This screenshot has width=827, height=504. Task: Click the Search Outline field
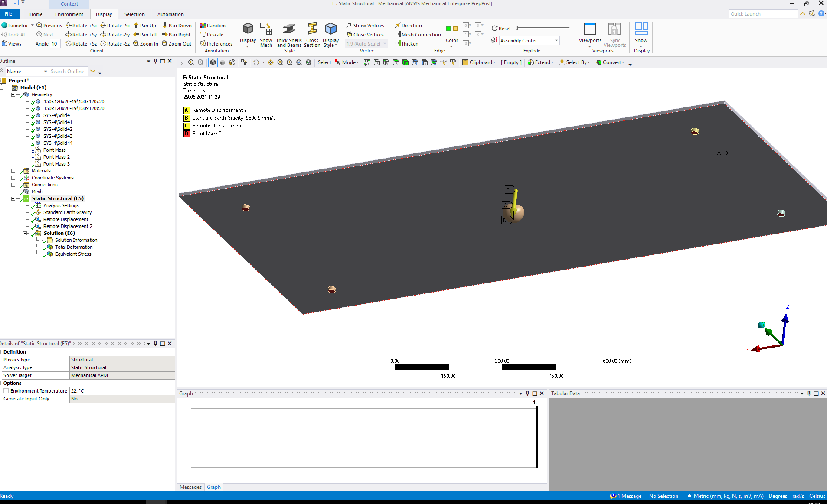point(68,72)
